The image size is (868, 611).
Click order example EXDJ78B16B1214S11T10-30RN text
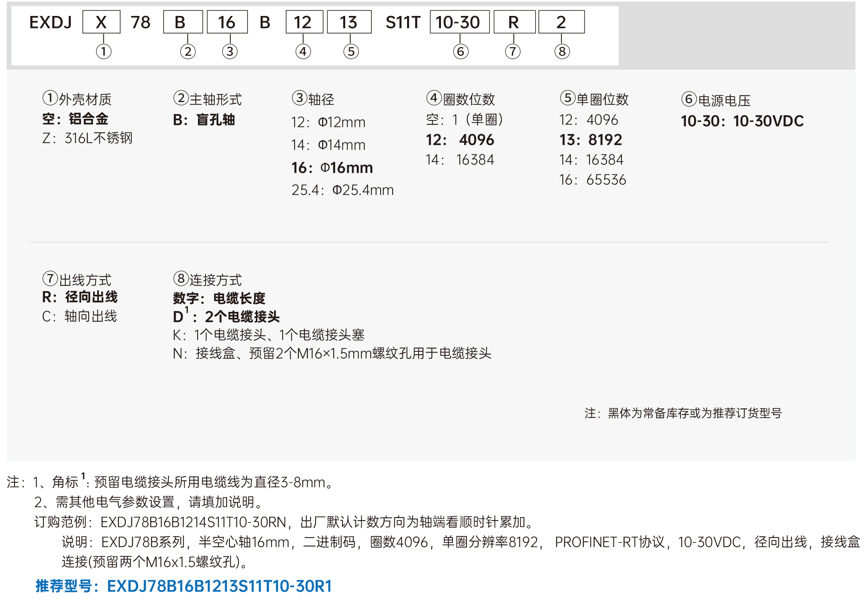pyautogui.click(x=194, y=522)
